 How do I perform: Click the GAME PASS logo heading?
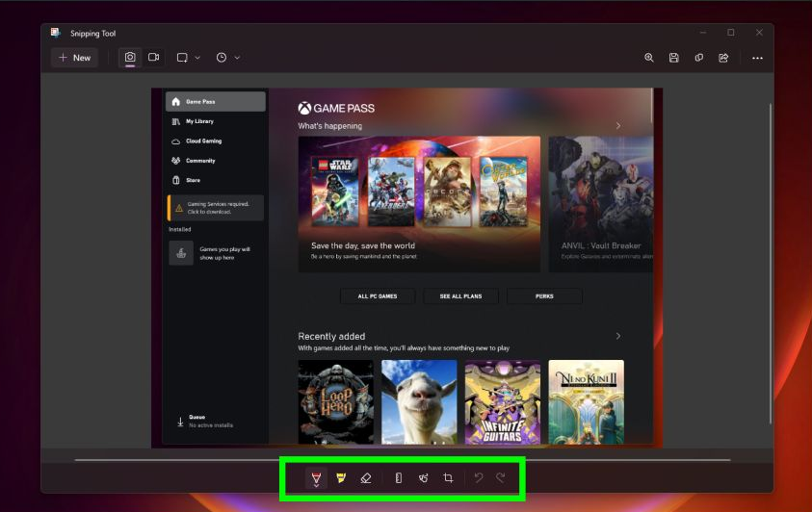point(336,108)
